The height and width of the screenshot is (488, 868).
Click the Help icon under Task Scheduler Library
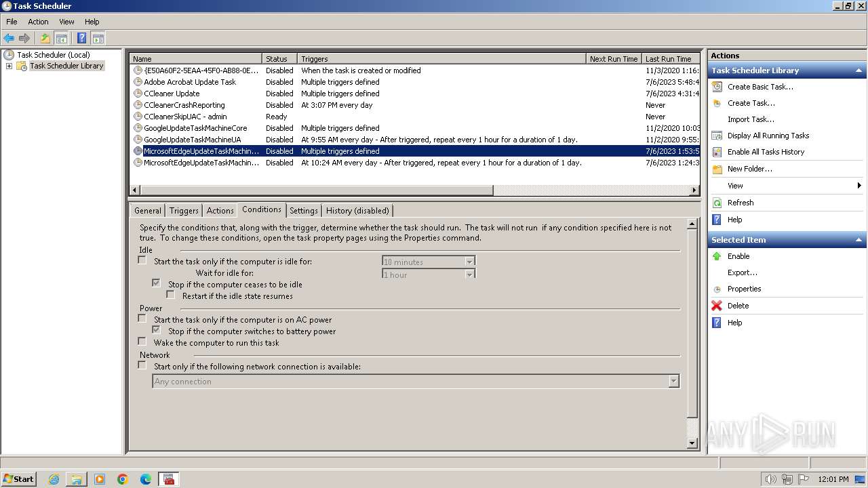pyautogui.click(x=717, y=220)
